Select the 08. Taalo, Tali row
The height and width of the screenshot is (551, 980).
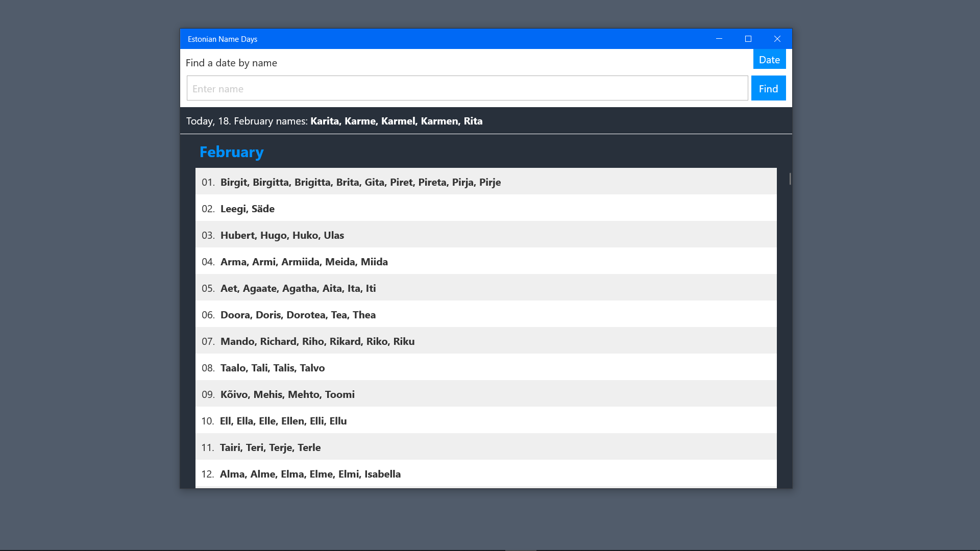(486, 367)
